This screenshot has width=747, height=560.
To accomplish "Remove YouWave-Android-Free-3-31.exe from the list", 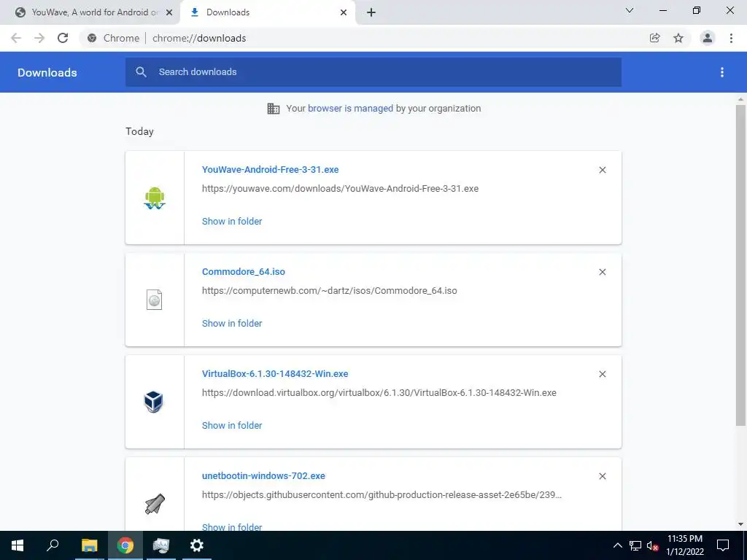I will tap(603, 170).
